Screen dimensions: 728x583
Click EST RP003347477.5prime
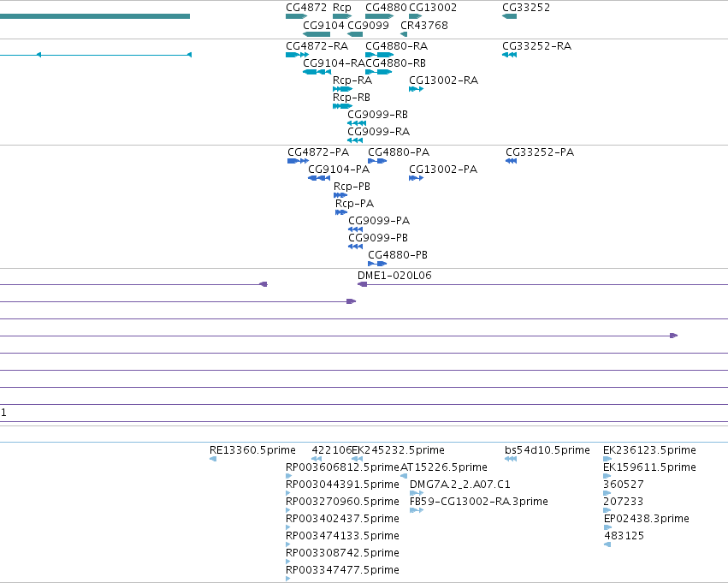(343, 570)
